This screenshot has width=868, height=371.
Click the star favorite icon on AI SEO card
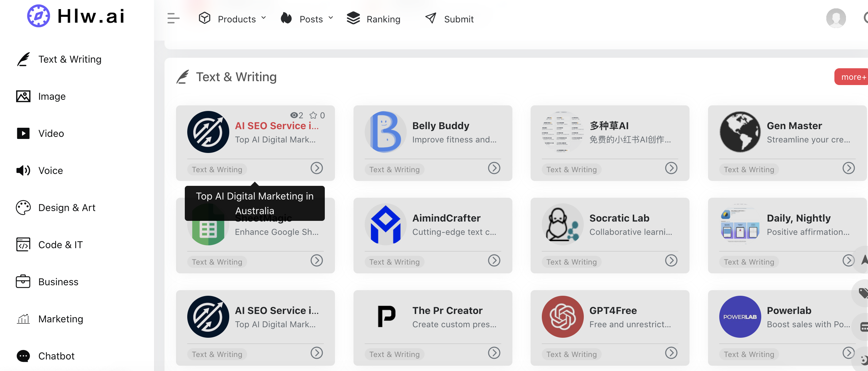pyautogui.click(x=313, y=115)
